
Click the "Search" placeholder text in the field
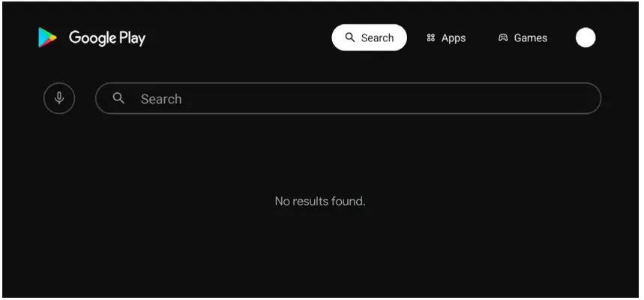(161, 99)
